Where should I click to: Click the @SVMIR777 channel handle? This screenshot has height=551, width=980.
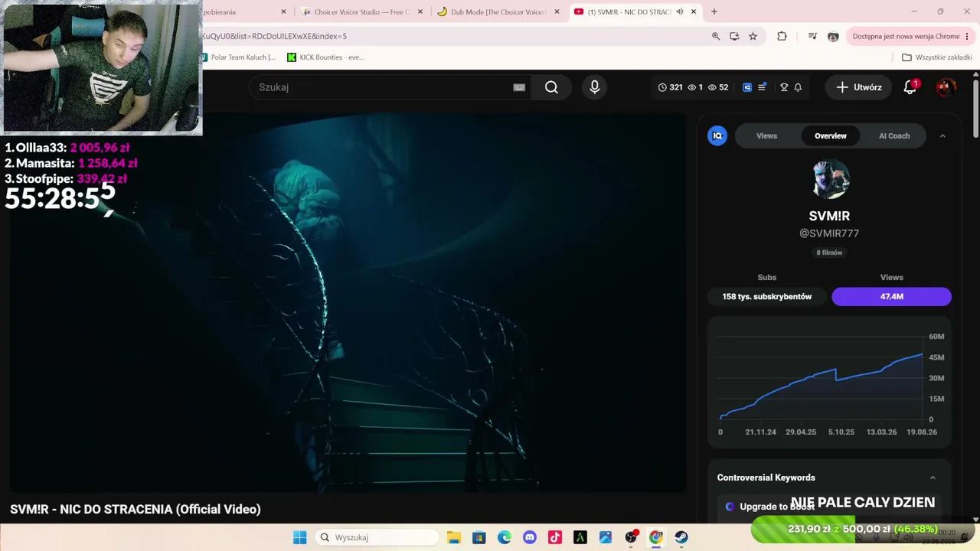pos(829,233)
